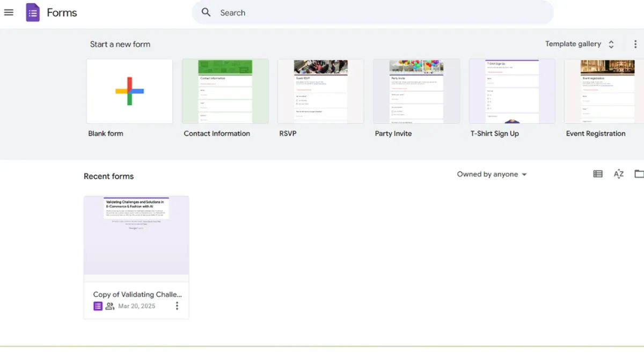Open the RSVP template thumbnail

(x=320, y=91)
